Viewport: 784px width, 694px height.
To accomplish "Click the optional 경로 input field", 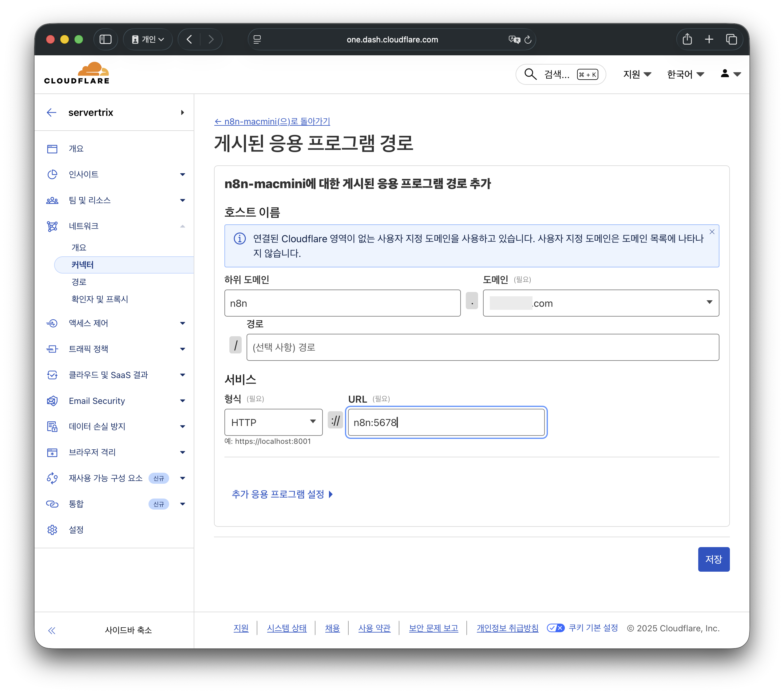I will pyautogui.click(x=482, y=347).
